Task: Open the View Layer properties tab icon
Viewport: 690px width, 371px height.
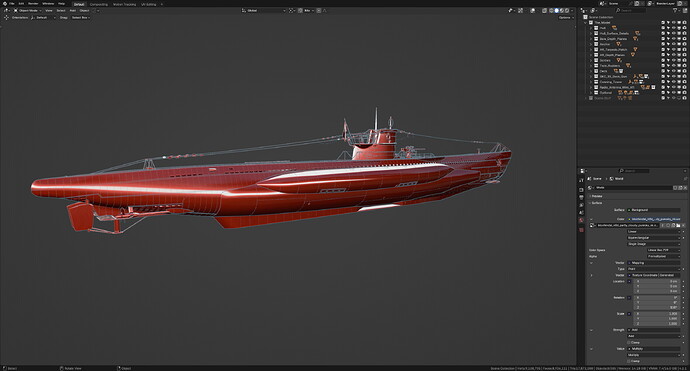Action: [581, 205]
